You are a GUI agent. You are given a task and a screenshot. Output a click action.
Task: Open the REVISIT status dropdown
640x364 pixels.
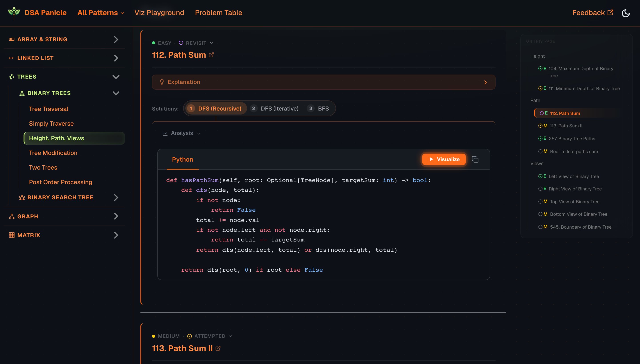196,43
